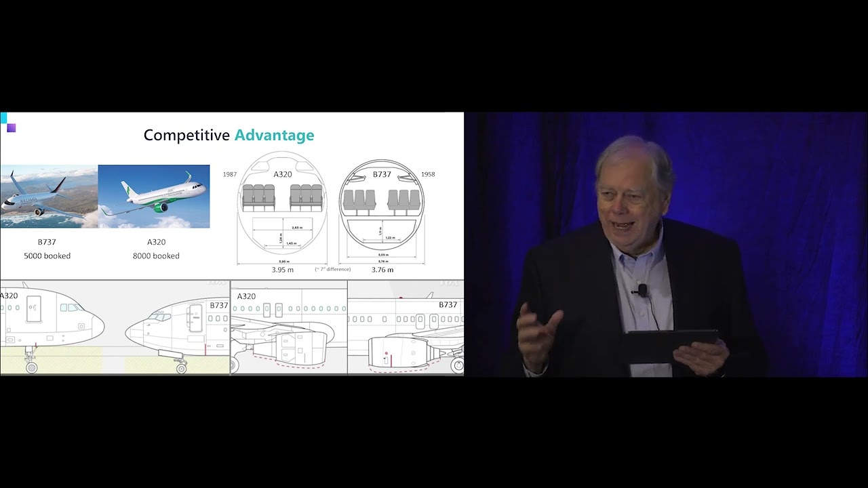Click the purple square slide logo
Screen dimensions: 868x488
point(11,127)
